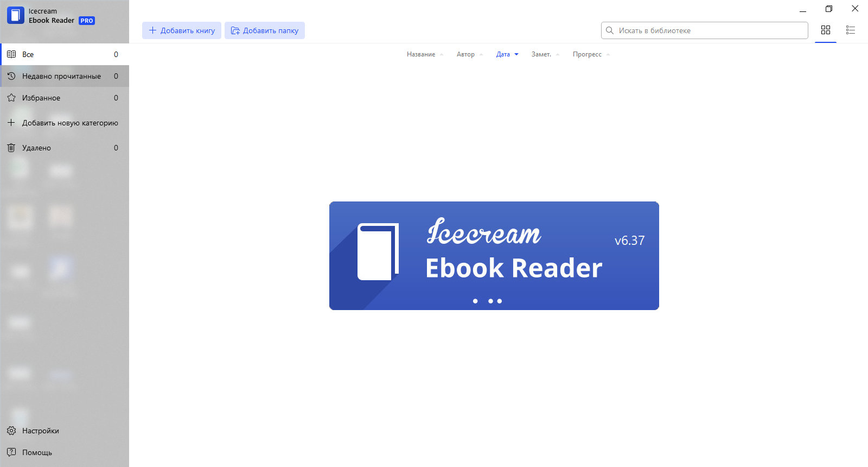Open the Удалено category

[65, 148]
